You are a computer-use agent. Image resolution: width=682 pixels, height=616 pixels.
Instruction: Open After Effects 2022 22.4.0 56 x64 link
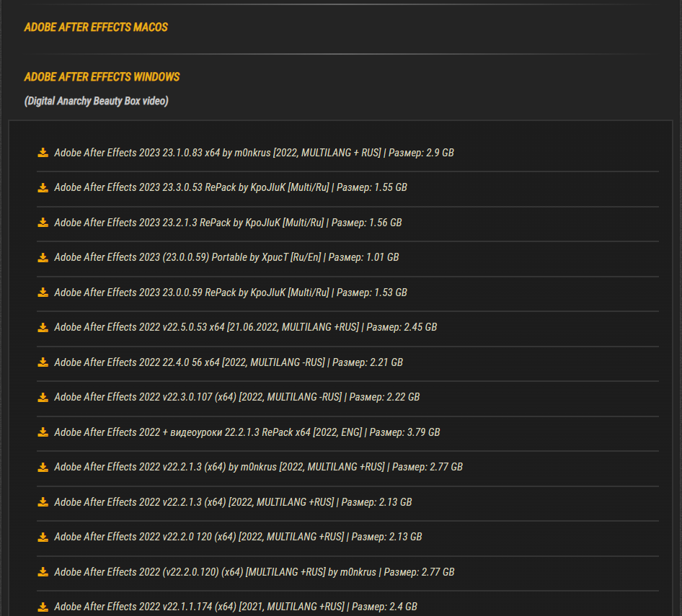pyautogui.click(x=229, y=362)
